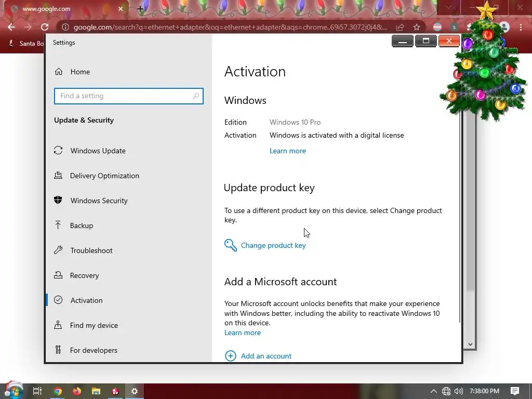Open Windows Update section
The height and width of the screenshot is (399, 532).
coord(98,151)
